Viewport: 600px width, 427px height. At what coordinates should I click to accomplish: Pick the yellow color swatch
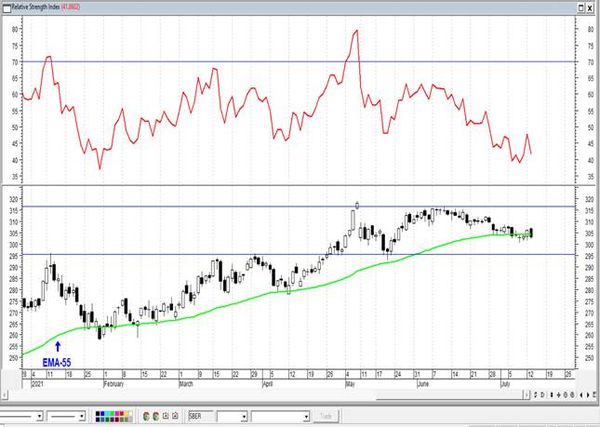pyautogui.click(x=127, y=414)
